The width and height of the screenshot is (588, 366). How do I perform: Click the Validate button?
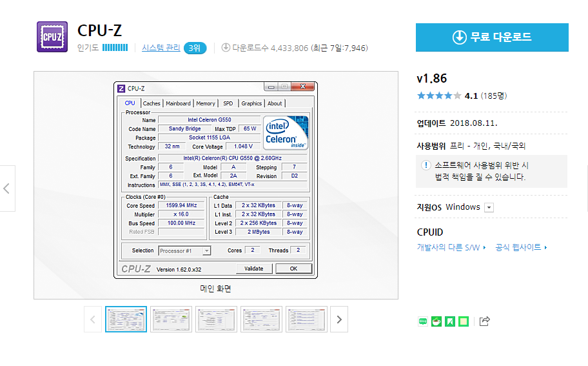click(x=254, y=269)
